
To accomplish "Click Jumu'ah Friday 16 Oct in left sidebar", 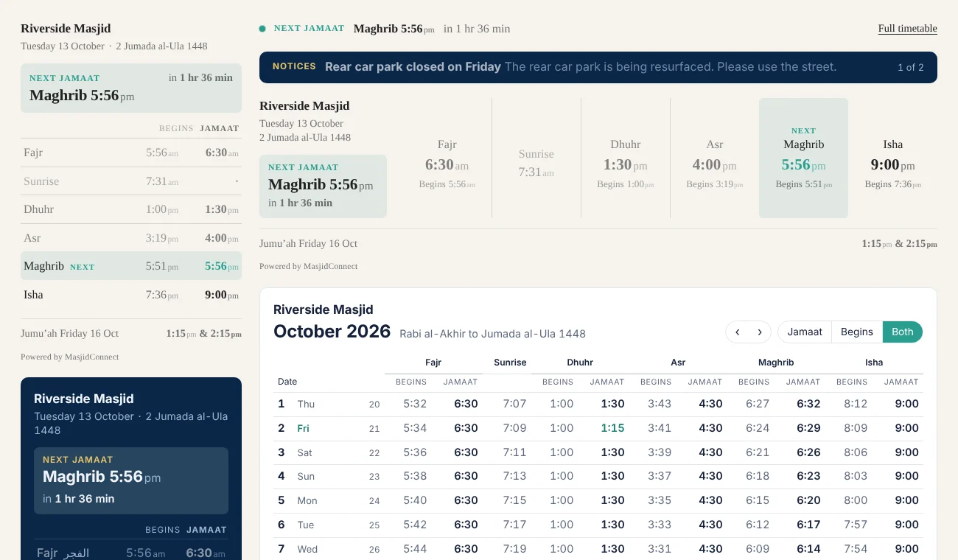I will pyautogui.click(x=70, y=333).
